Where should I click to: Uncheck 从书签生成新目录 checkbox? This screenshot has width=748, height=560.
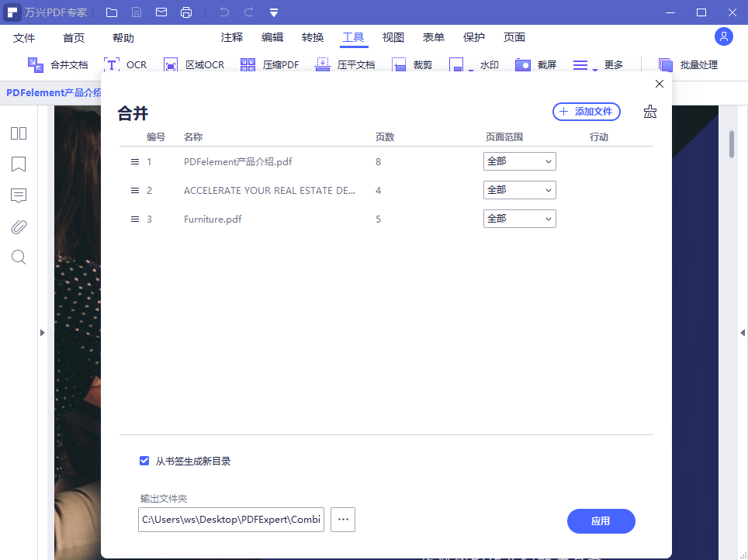[144, 460]
